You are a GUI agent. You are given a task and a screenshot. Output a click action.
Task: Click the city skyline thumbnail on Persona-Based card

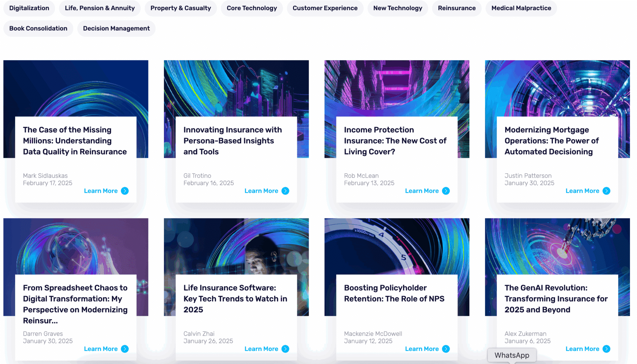(x=236, y=88)
